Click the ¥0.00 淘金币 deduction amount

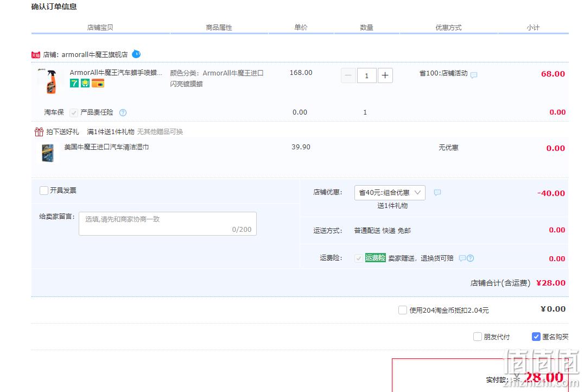click(553, 309)
